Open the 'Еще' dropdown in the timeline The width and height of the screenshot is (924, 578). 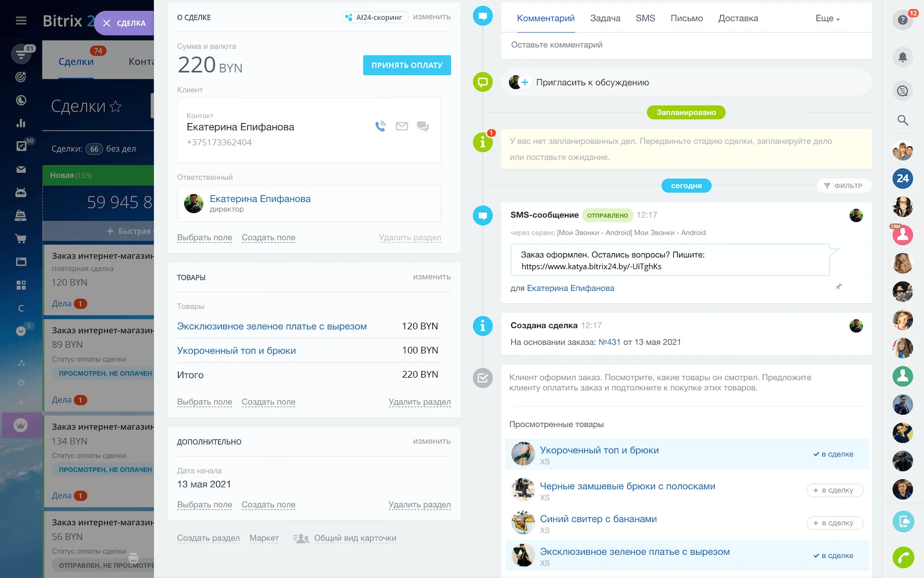pos(826,18)
